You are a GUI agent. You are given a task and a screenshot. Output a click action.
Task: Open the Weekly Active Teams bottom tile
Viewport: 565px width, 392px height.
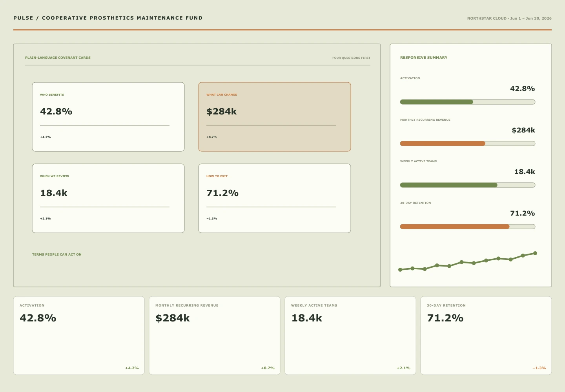(350, 336)
